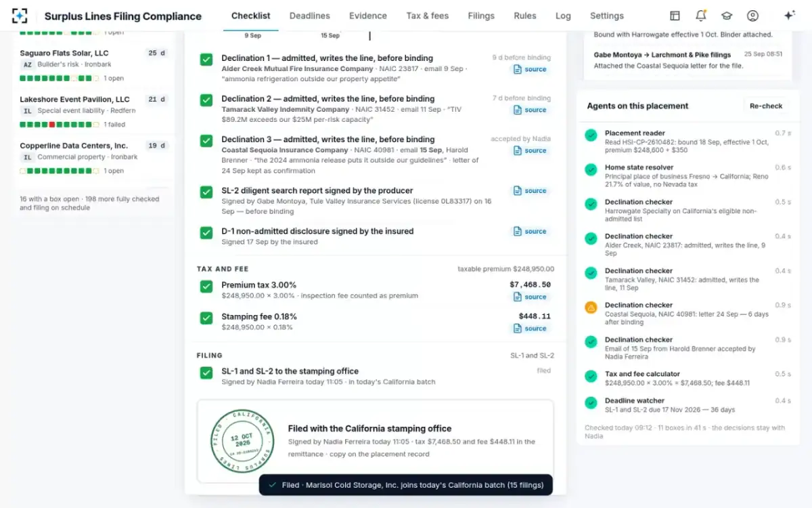Toggle the SL-1 and SL-2 stamping office checkbox
Viewport: 812px width, 508px height.
[206, 373]
